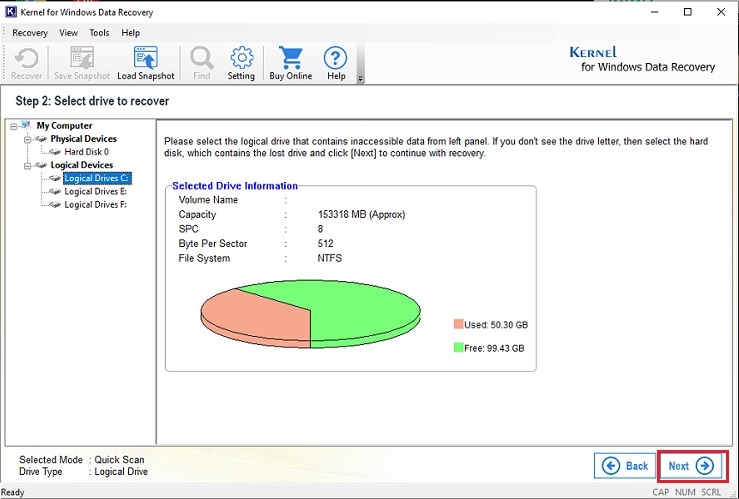Click the Step 2 heading text

tap(92, 101)
